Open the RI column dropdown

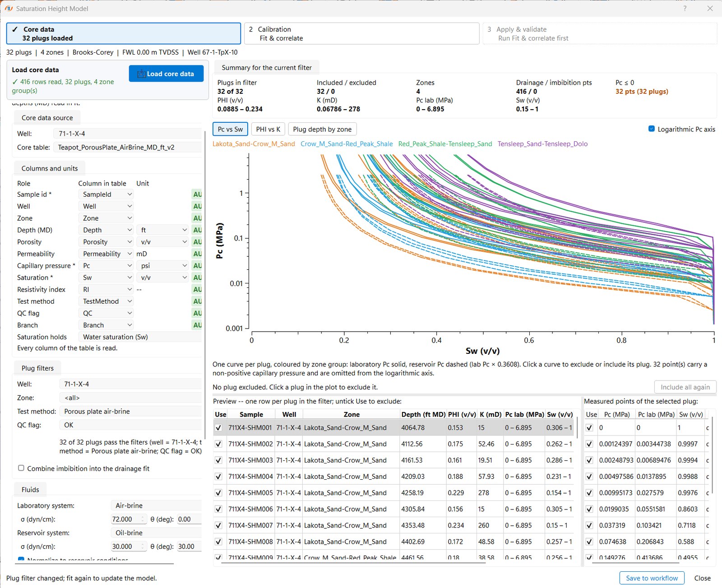coord(106,290)
